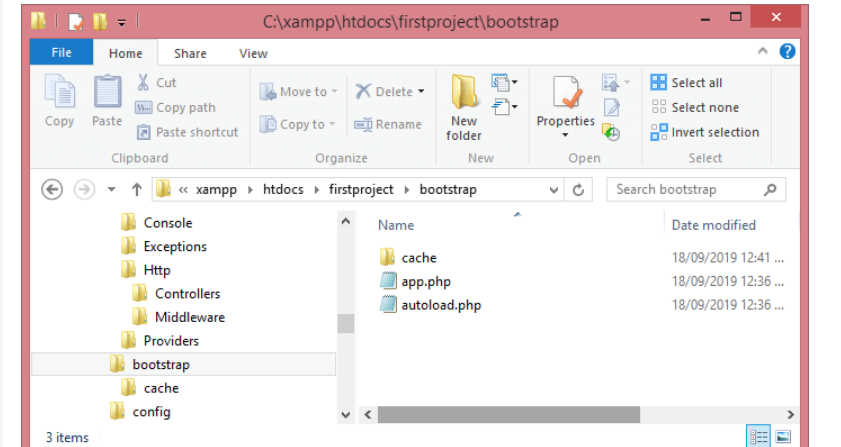Create a New folder from ribbon
This screenshot has width=841, height=447.
464,95
